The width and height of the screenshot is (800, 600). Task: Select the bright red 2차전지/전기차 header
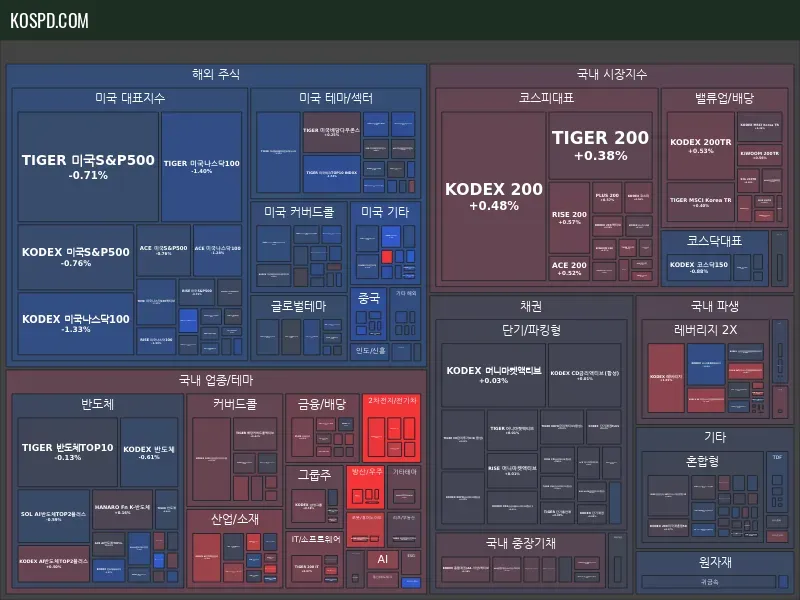(392, 401)
